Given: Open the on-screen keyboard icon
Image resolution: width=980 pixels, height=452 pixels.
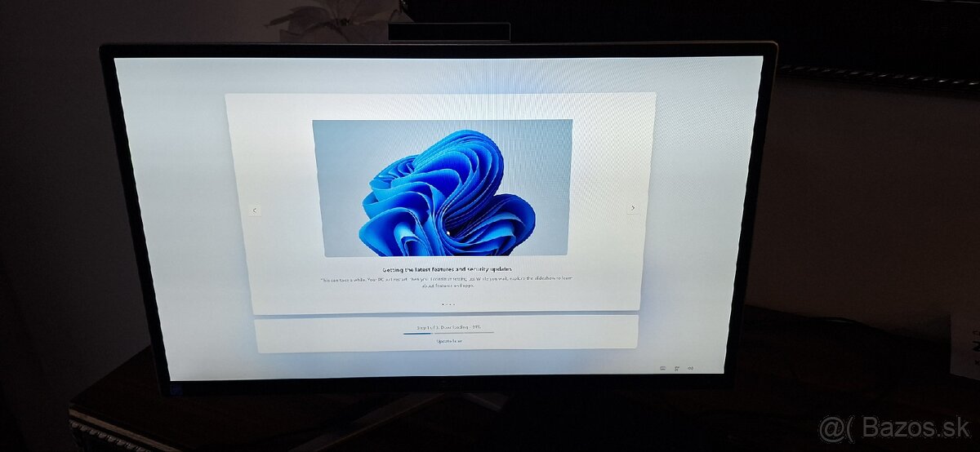Looking at the screenshot, I should tap(663, 368).
